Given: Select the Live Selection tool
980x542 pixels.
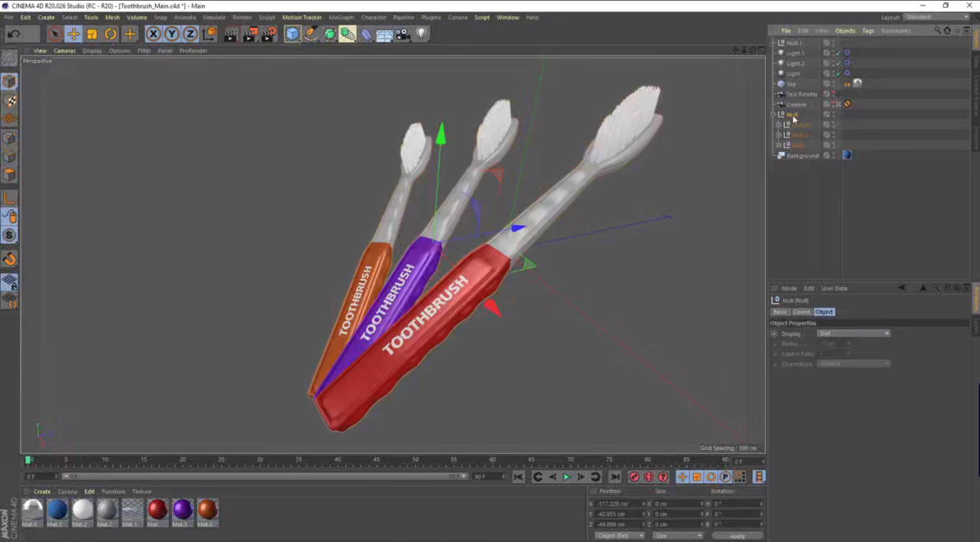Looking at the screenshot, I should [55, 33].
